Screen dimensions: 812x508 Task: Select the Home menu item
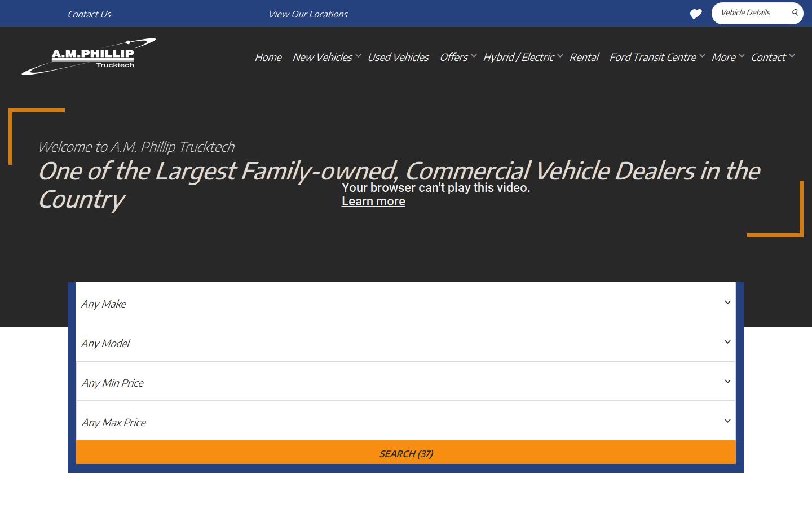[268, 57]
